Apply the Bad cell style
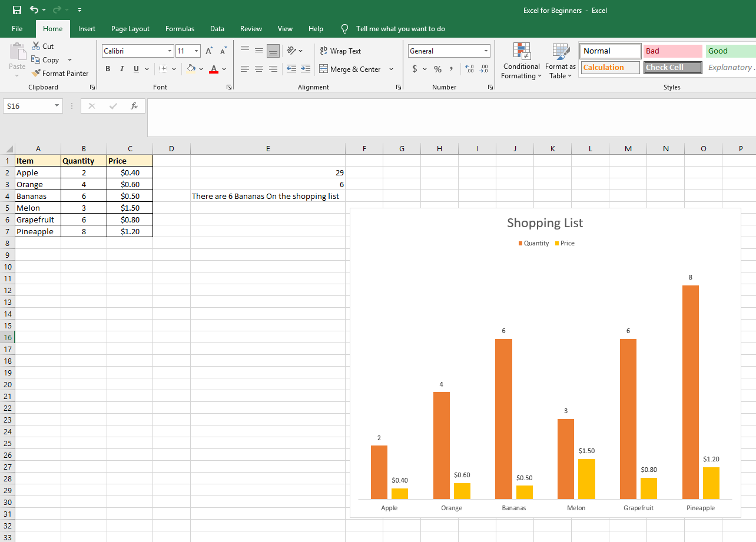The height and width of the screenshot is (542, 756). 673,51
